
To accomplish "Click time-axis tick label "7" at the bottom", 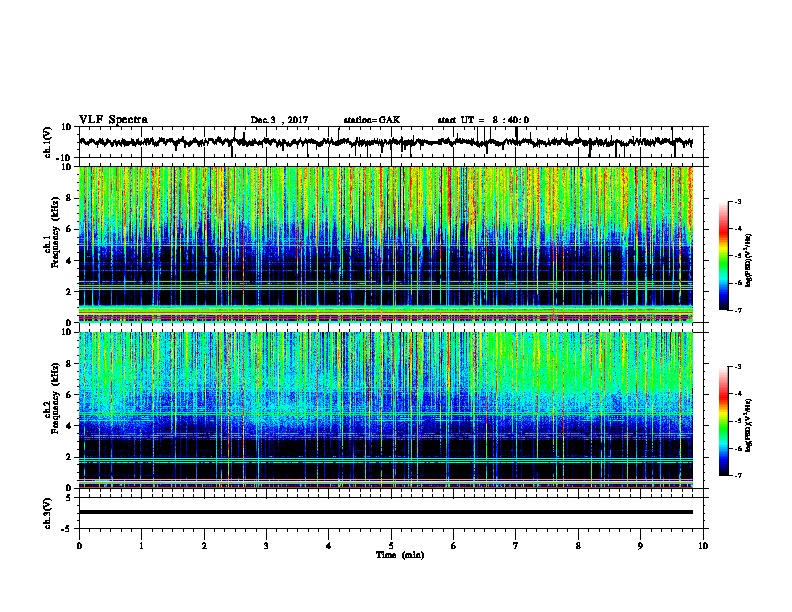I will coord(516,546).
